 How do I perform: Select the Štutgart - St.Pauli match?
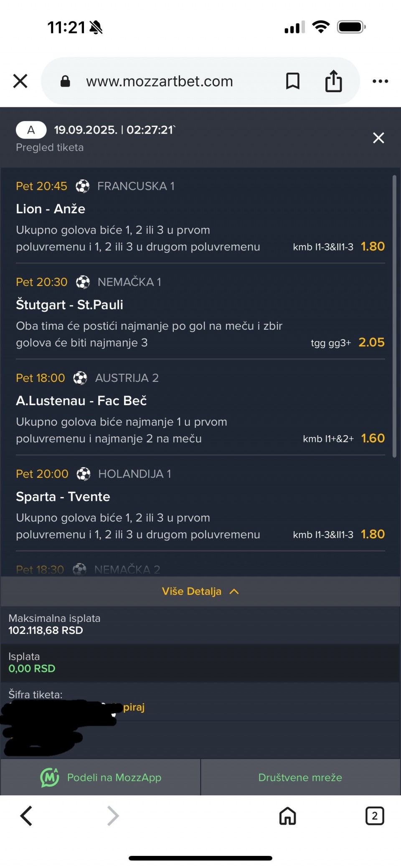point(69,305)
